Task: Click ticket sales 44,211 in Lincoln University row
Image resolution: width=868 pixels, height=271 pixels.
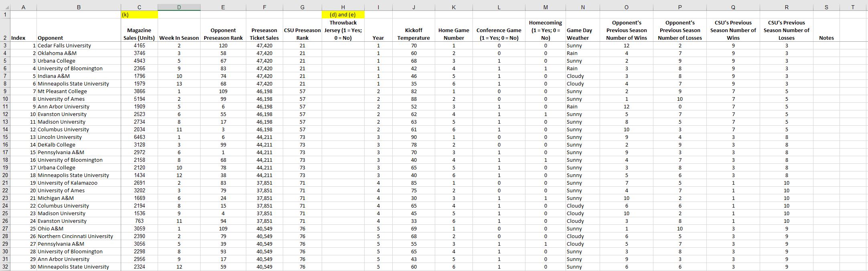Action: 264,137
